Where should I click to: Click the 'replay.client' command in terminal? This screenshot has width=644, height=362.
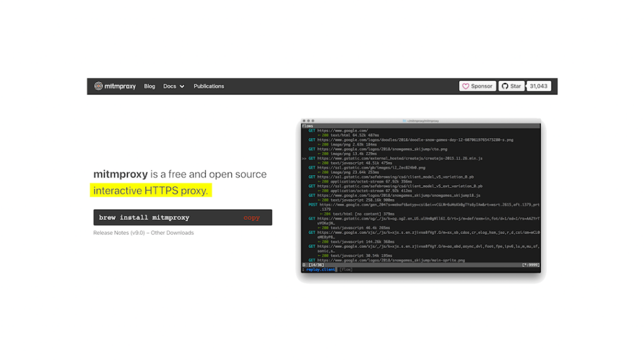(321, 270)
